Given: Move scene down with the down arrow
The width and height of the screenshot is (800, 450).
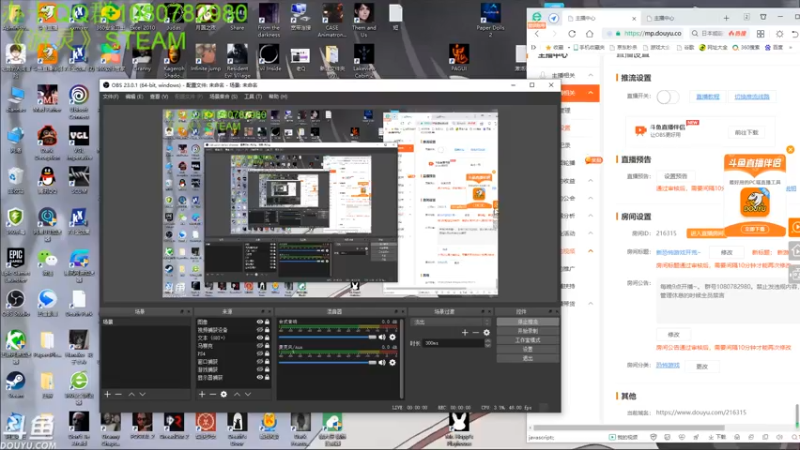Looking at the screenshot, I should point(142,394).
